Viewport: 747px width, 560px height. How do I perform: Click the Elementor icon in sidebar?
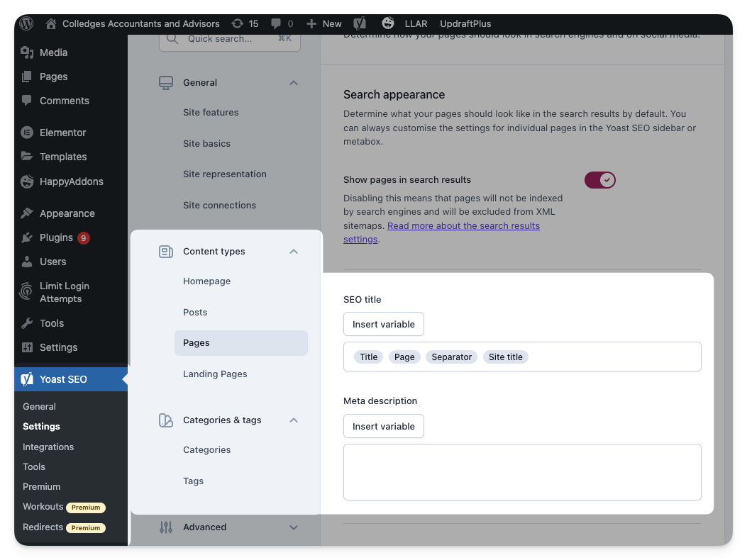pyautogui.click(x=27, y=133)
